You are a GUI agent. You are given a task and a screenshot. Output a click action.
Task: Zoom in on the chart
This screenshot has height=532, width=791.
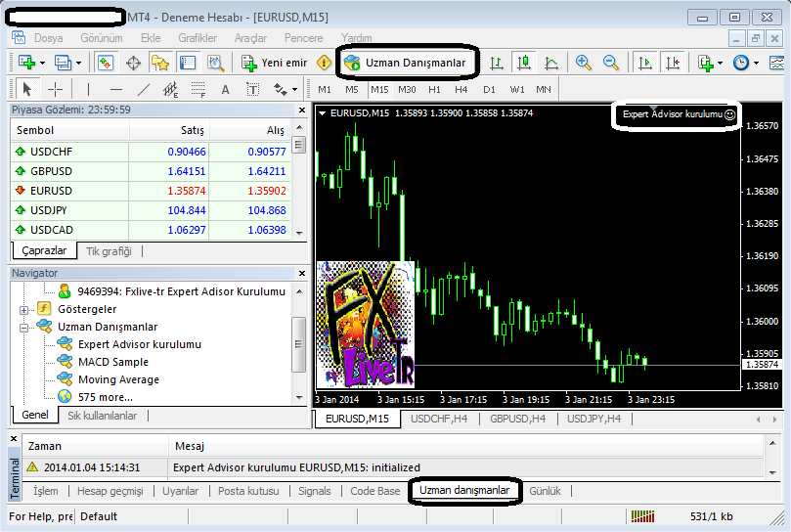click(583, 63)
